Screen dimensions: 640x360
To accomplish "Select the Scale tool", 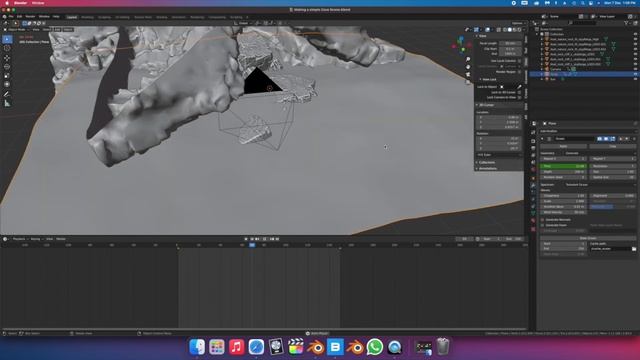I will (7, 76).
